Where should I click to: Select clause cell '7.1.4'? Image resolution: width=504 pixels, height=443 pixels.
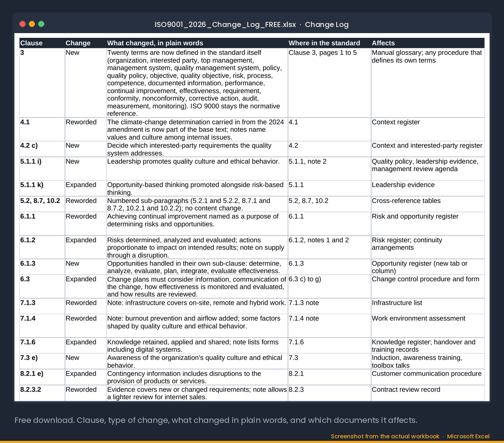coord(42,326)
